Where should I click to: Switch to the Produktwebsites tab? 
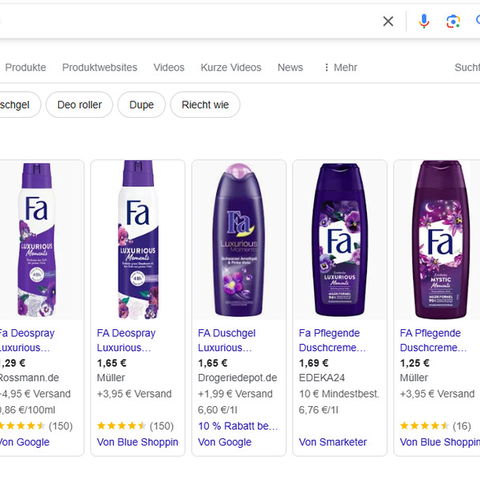pyautogui.click(x=100, y=67)
